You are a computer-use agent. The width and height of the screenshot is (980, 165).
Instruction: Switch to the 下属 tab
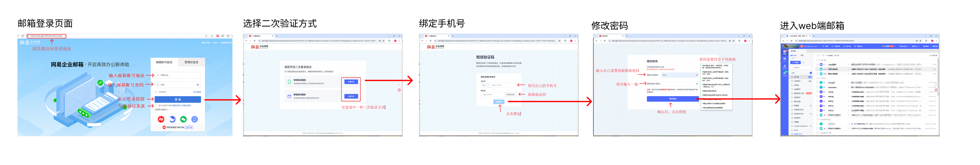pyautogui.click(x=802, y=55)
